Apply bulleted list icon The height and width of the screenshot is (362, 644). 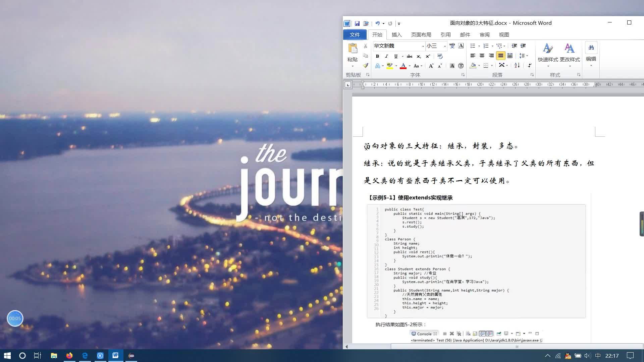[473, 46]
